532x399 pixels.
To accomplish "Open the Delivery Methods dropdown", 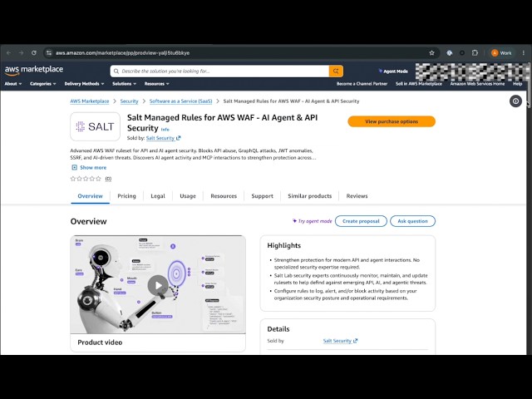I will point(84,84).
